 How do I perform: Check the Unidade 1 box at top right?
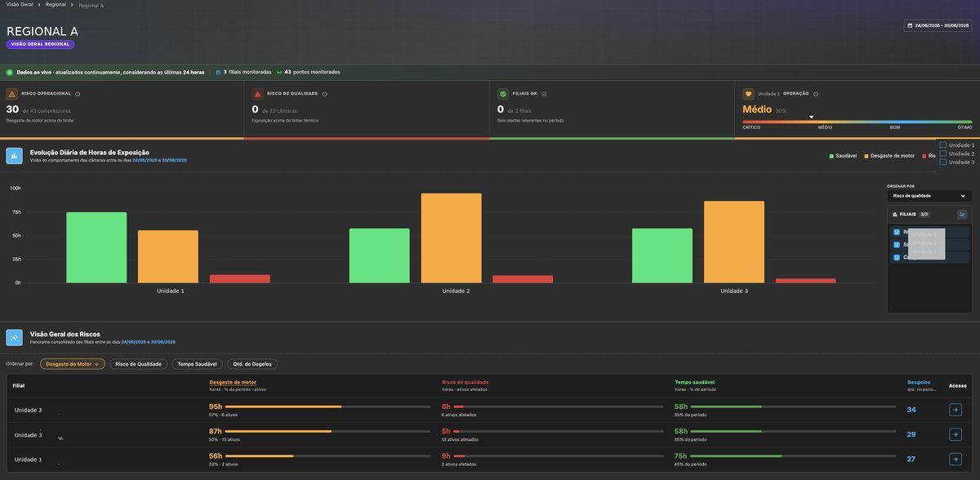point(943,145)
